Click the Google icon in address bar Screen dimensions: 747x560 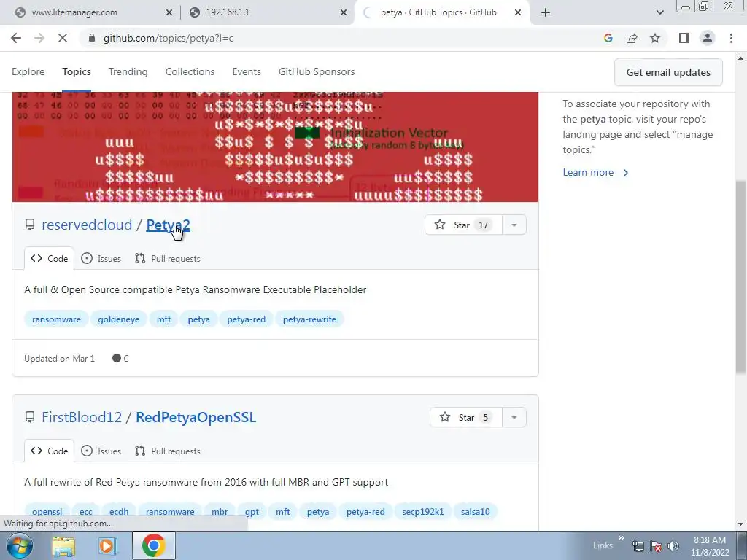pos(608,38)
